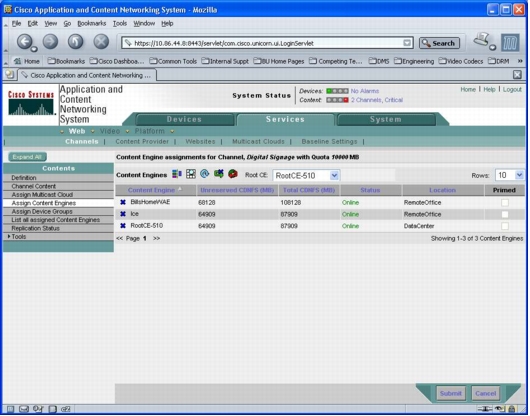The width and height of the screenshot is (530, 416).
Task: Open the Common Tools bookmark folder
Action: (173, 61)
